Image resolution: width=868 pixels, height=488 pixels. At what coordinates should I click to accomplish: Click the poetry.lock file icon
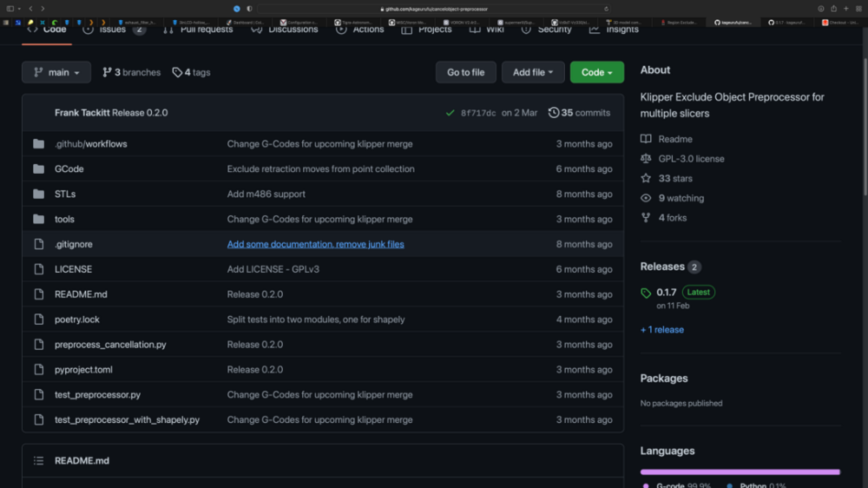[x=39, y=319]
